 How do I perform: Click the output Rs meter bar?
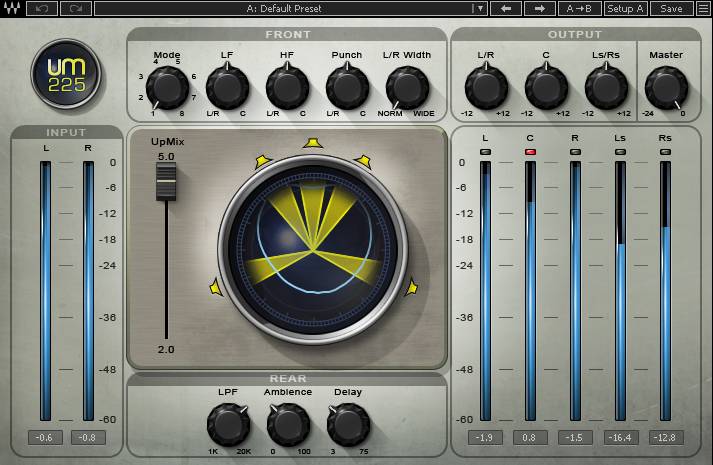click(665, 291)
